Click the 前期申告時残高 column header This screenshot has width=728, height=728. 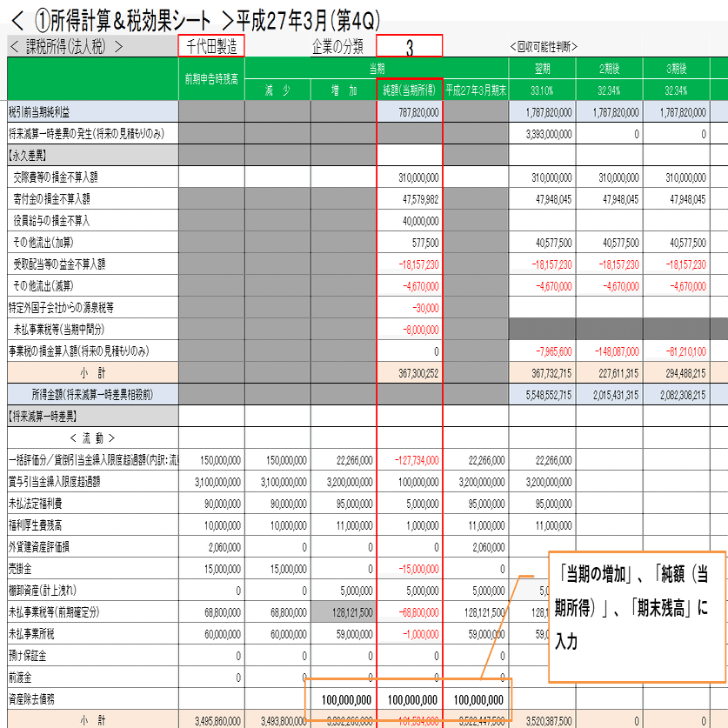coord(211,79)
